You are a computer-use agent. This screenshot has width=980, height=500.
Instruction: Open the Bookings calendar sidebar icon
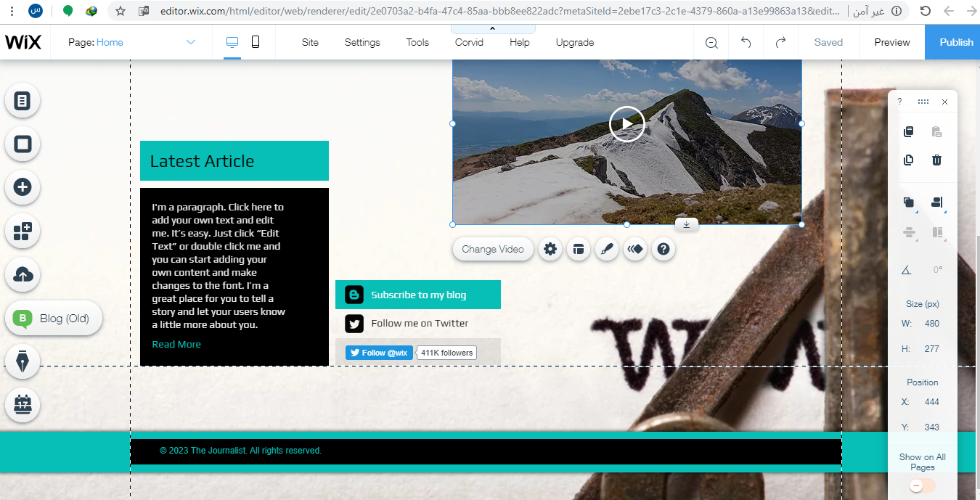[x=23, y=404]
